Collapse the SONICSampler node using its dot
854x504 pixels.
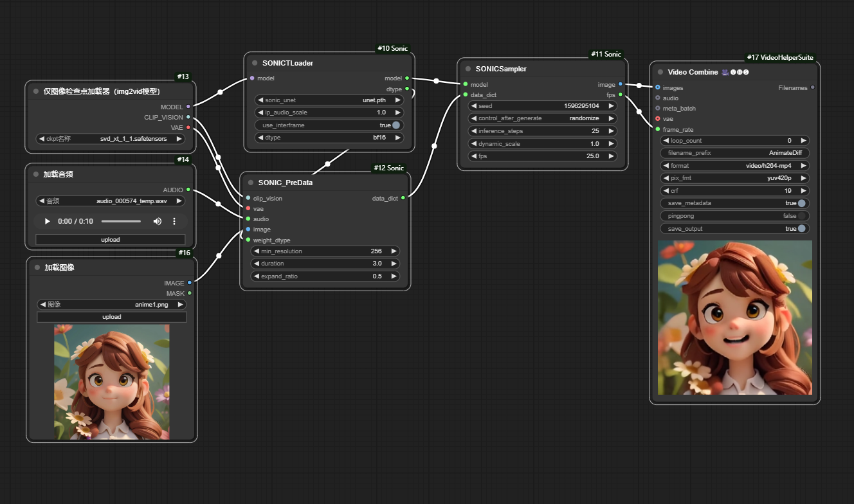coord(468,69)
